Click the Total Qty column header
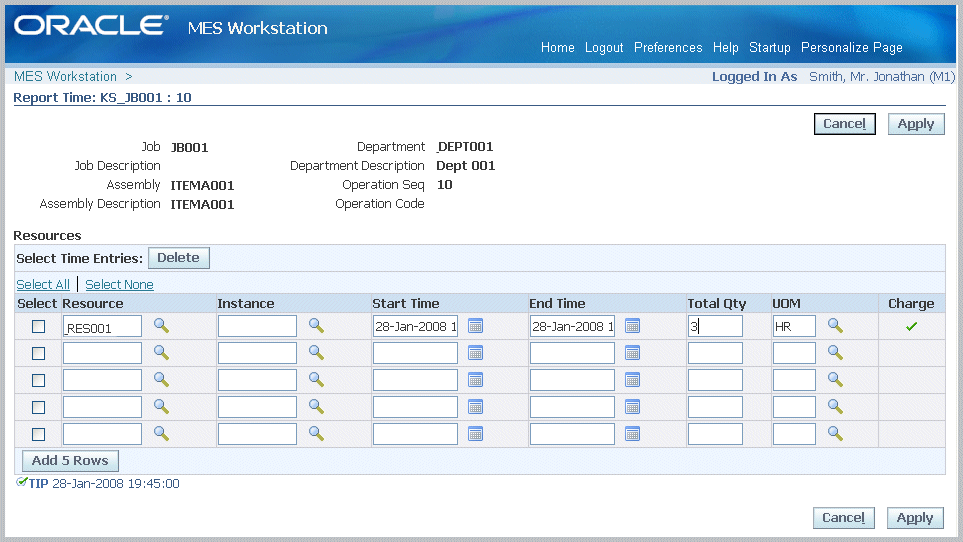This screenshot has height=542, width=963. [x=717, y=303]
